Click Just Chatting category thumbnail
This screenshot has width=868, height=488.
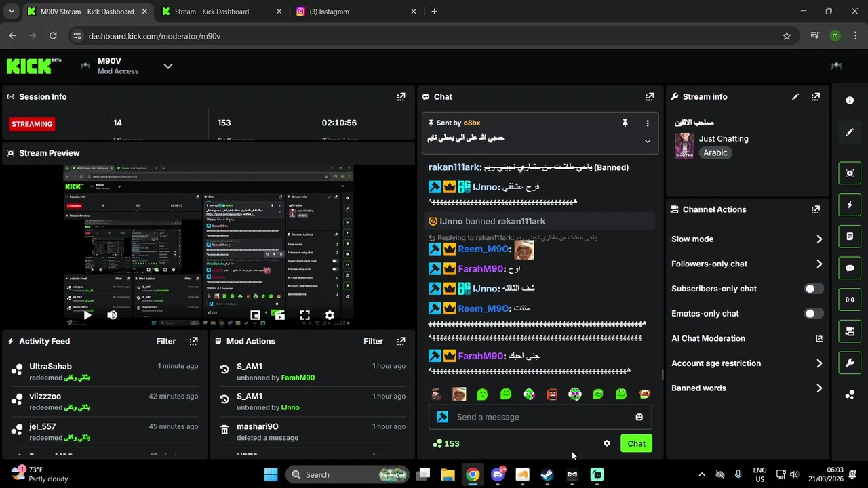[684, 146]
